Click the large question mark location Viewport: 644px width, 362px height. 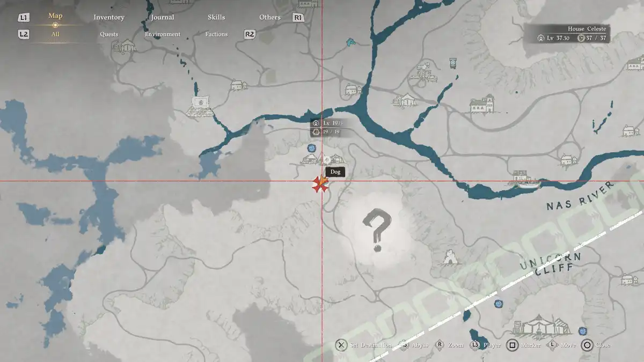(x=377, y=229)
